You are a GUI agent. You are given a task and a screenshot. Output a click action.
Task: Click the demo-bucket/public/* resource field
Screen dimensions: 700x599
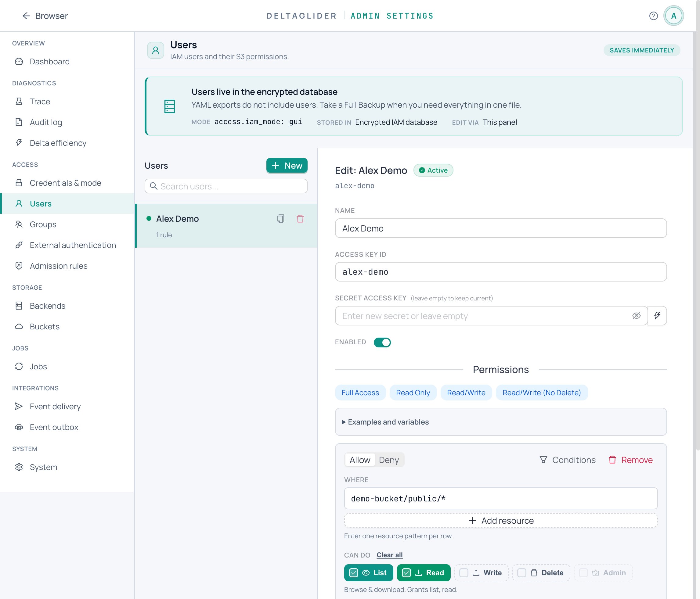tap(501, 498)
